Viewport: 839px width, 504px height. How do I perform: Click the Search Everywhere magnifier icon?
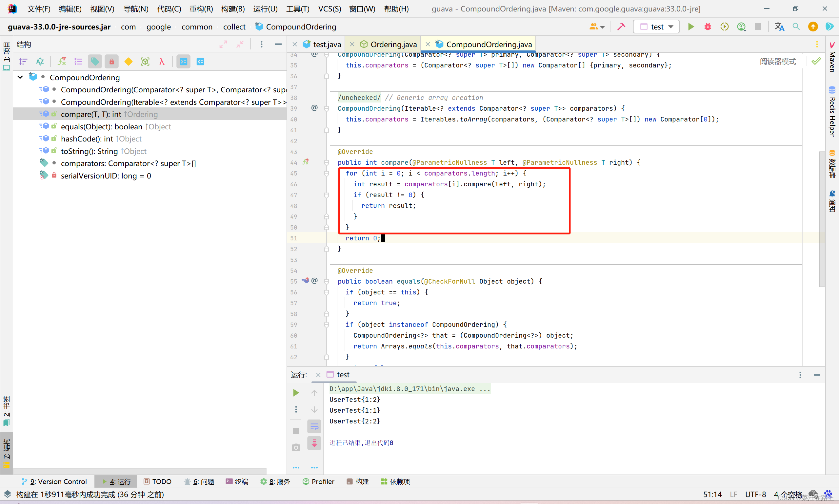(x=796, y=27)
